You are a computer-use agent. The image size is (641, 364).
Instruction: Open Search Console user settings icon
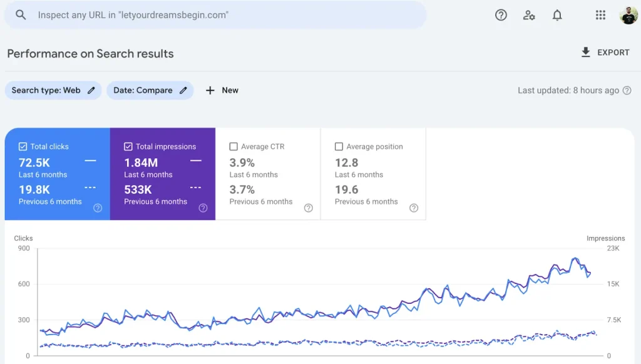(529, 15)
